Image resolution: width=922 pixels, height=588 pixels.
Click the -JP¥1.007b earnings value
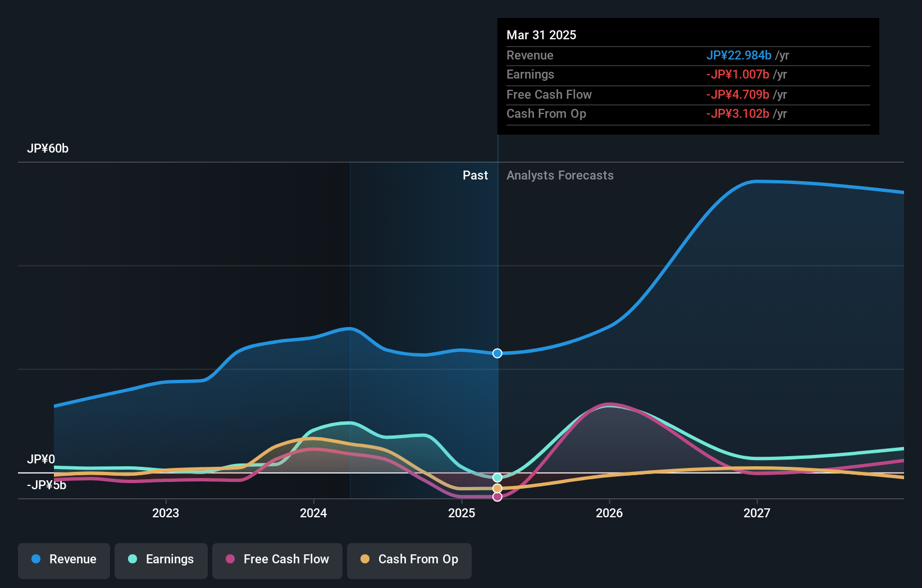pos(737,74)
